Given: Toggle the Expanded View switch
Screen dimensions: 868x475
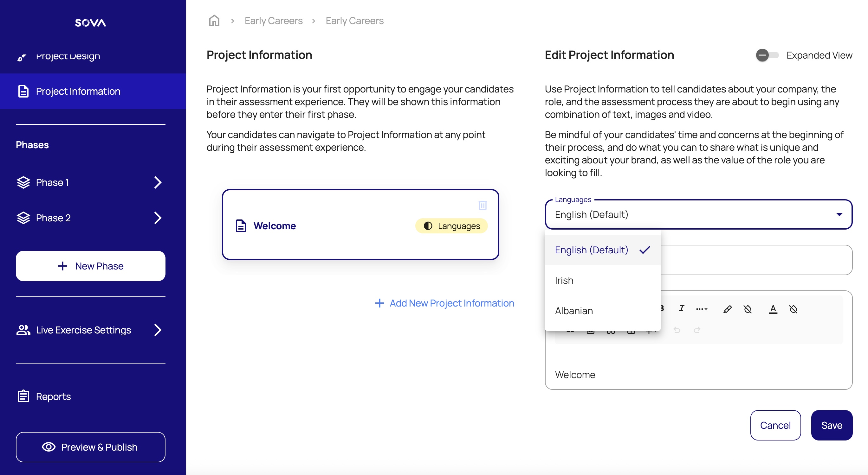Looking at the screenshot, I should pos(767,55).
